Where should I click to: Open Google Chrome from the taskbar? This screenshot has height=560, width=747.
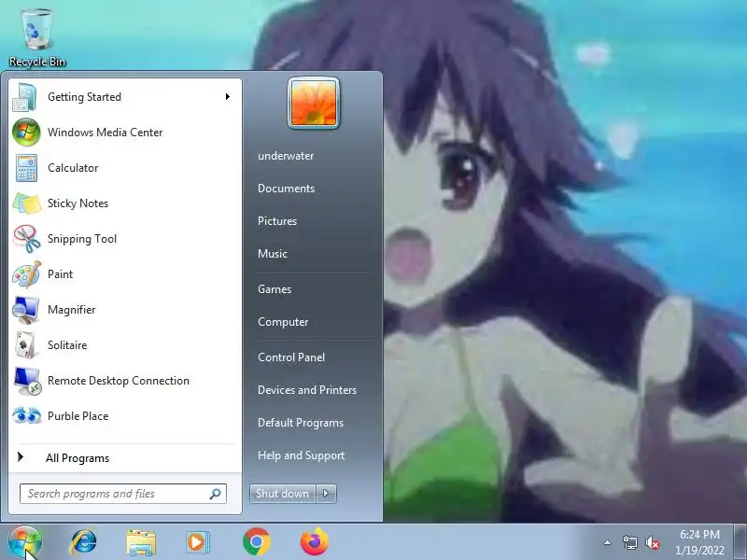pos(256,542)
